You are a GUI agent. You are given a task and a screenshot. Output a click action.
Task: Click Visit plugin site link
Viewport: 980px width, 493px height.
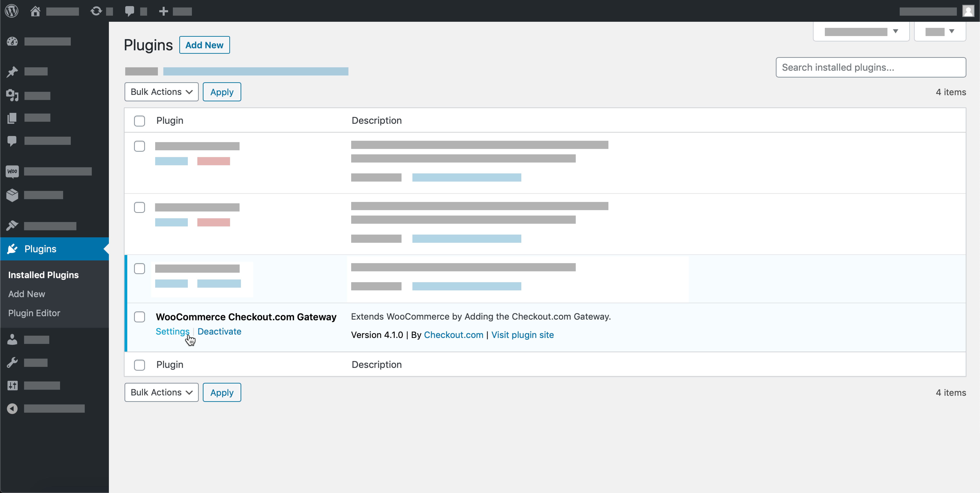[522, 335]
